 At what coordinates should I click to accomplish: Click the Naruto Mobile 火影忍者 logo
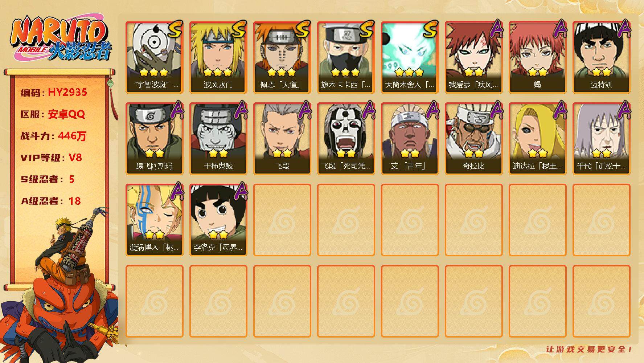click(x=61, y=38)
